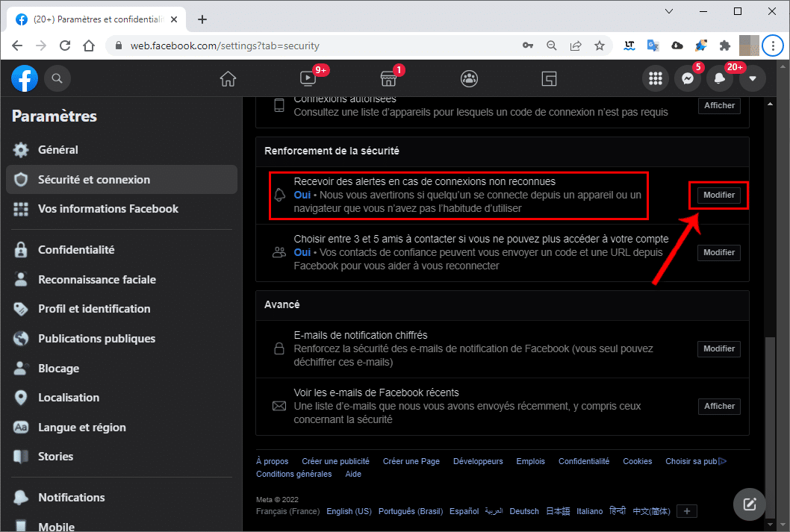Click the plus button for more languages

click(687, 511)
